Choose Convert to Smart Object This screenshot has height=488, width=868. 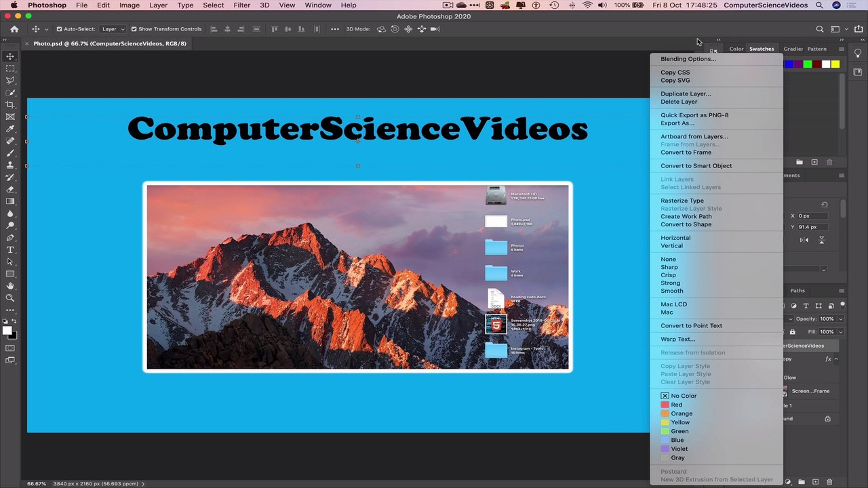[x=696, y=166]
